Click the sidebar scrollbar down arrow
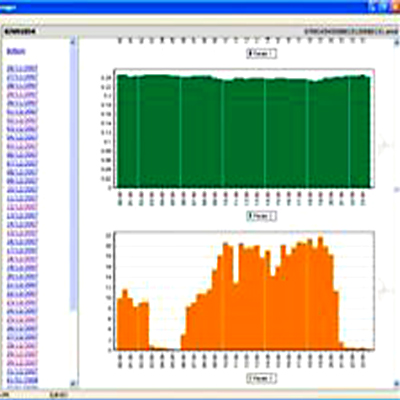The image size is (400, 400). (x=74, y=383)
